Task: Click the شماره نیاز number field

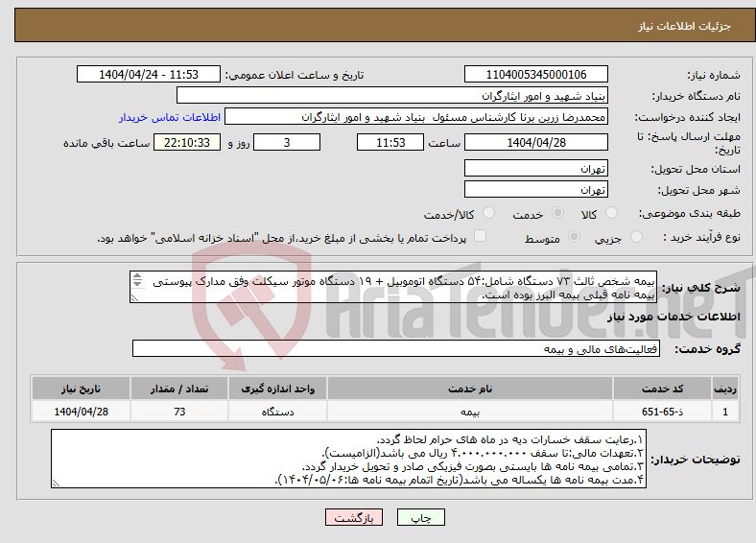Action: 536,74
